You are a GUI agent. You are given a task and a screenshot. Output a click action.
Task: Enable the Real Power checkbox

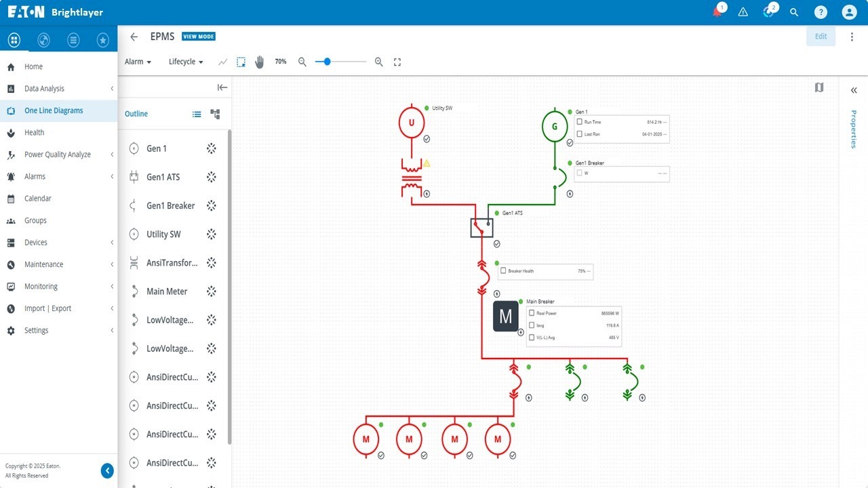coord(532,313)
